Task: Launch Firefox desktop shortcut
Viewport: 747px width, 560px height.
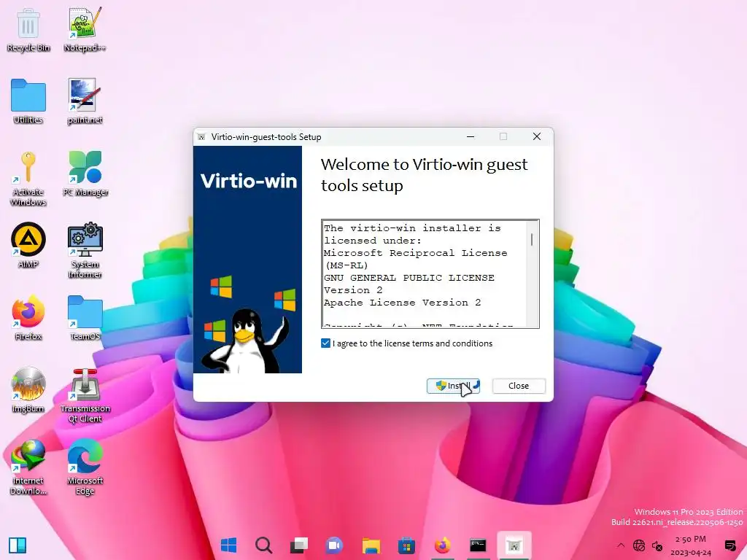Action: point(28,318)
